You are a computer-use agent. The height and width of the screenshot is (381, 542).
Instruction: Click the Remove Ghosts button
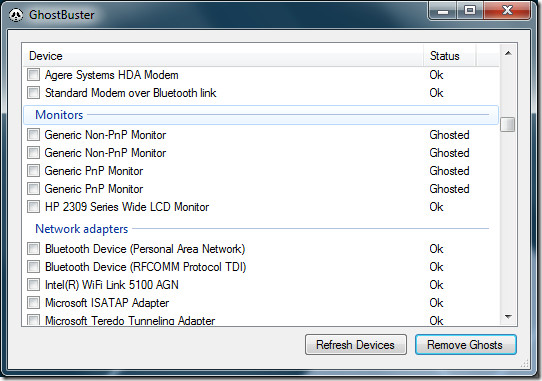(x=466, y=345)
